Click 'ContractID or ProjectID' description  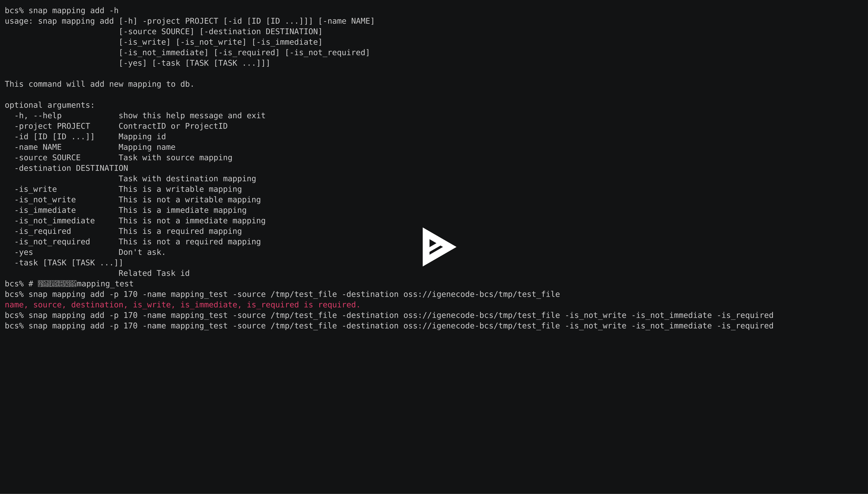click(x=173, y=126)
